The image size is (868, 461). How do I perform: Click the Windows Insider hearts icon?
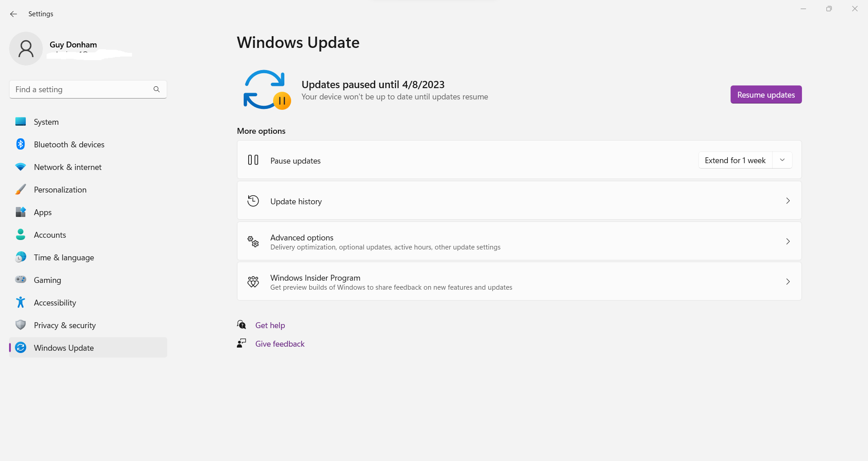[253, 282]
